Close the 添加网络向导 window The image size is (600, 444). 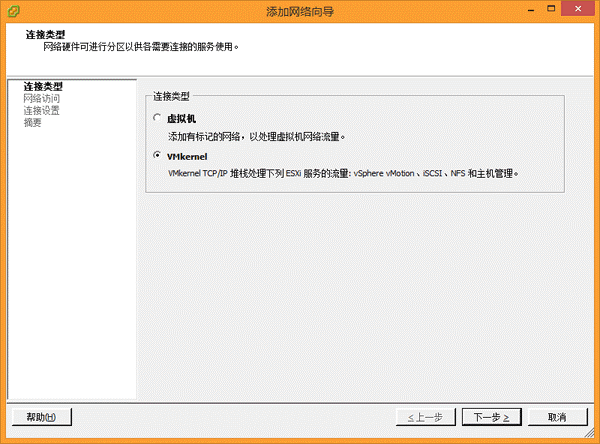tap(578, 8)
